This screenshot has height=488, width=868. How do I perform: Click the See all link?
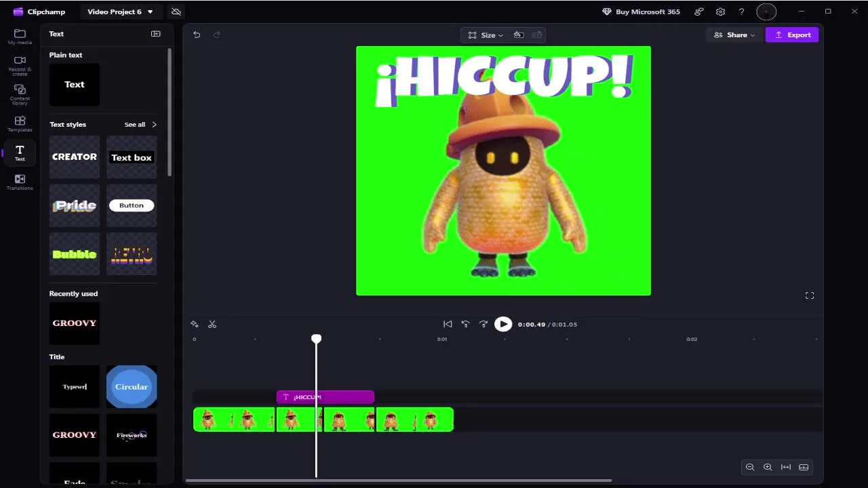click(x=135, y=124)
